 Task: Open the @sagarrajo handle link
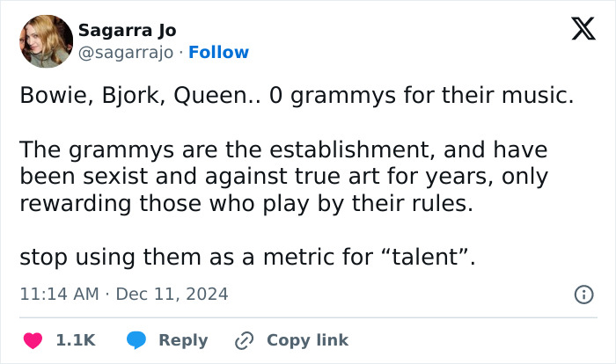[x=126, y=53]
